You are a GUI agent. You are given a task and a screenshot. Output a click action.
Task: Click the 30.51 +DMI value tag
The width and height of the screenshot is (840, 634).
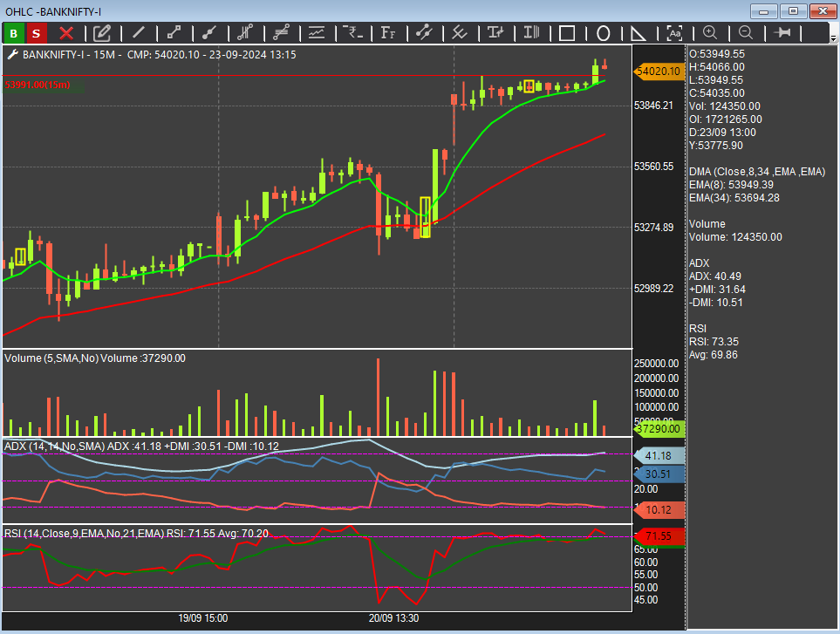tap(659, 474)
